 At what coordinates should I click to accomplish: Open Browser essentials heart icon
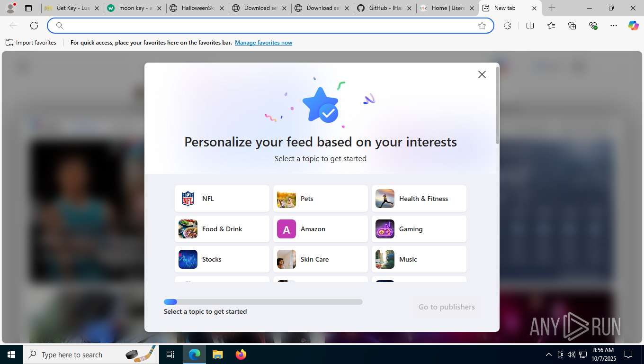pyautogui.click(x=593, y=26)
